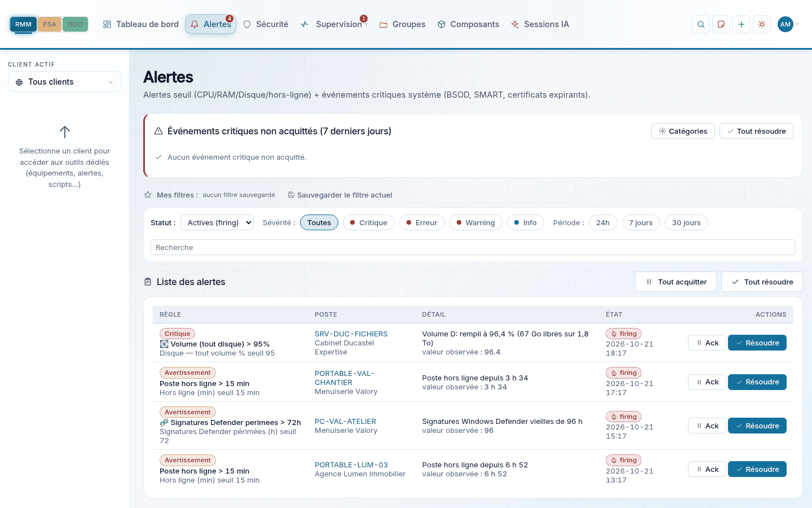812x508 pixels.
Task: Select the Toutes severity filter
Action: point(319,222)
